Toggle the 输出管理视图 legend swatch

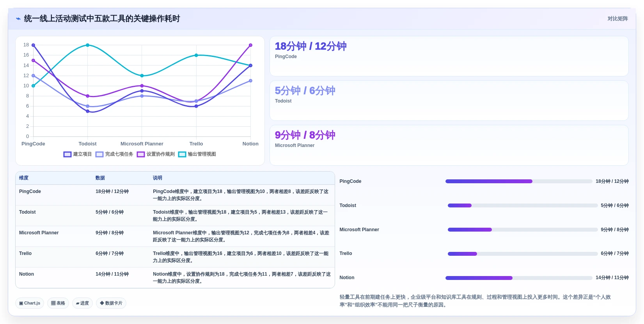(x=182, y=154)
